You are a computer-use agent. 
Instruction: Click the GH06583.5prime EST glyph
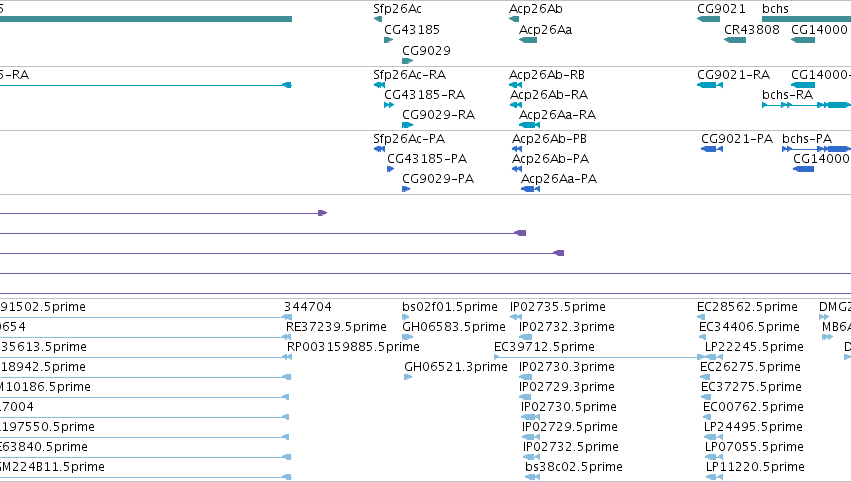408,337
